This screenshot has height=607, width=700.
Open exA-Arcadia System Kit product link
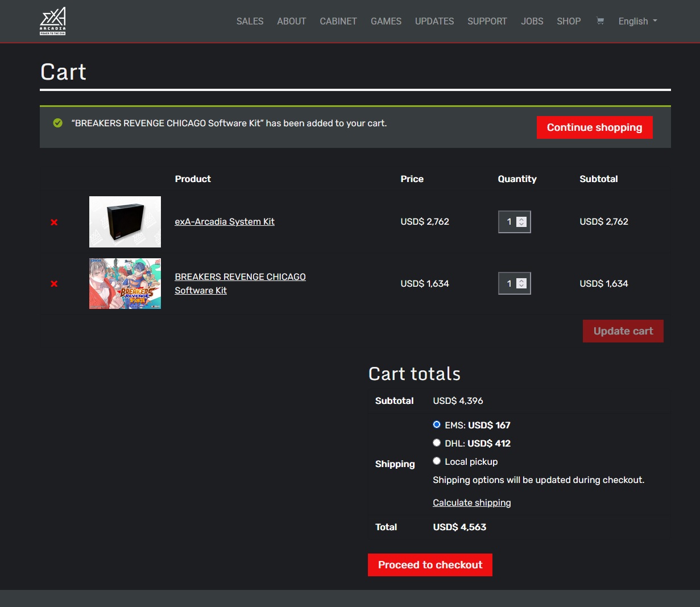tap(225, 222)
